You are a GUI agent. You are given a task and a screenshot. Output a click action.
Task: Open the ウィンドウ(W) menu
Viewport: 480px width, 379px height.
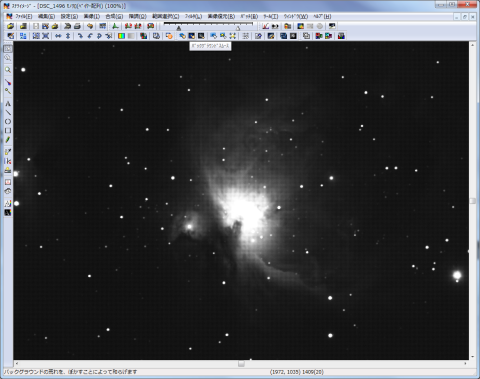coord(296,16)
